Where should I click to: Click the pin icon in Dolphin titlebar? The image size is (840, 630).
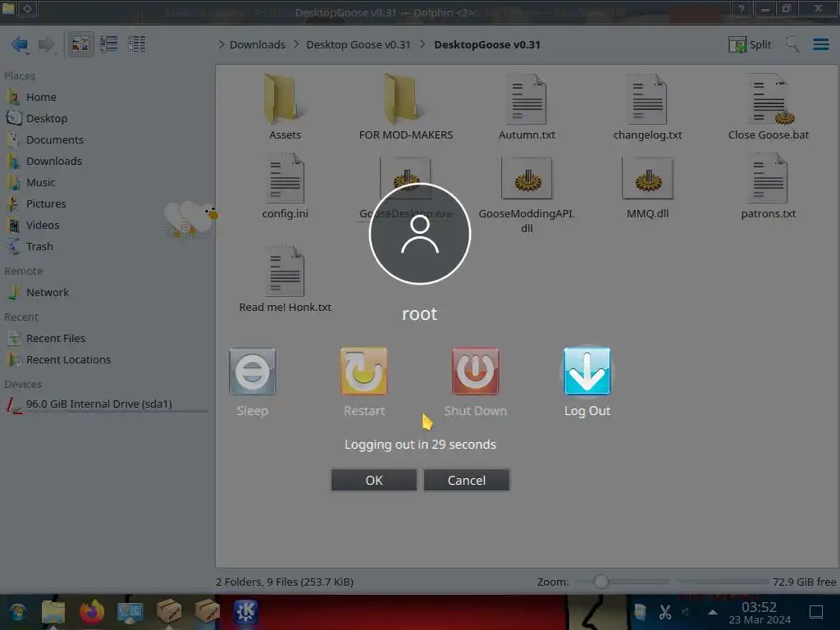point(28,8)
